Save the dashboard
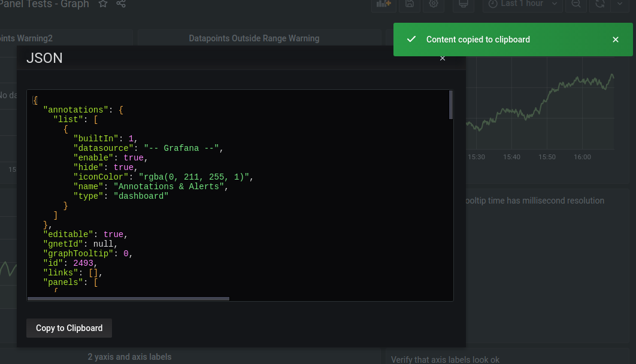Viewport: 636px width, 364px height. (x=409, y=5)
